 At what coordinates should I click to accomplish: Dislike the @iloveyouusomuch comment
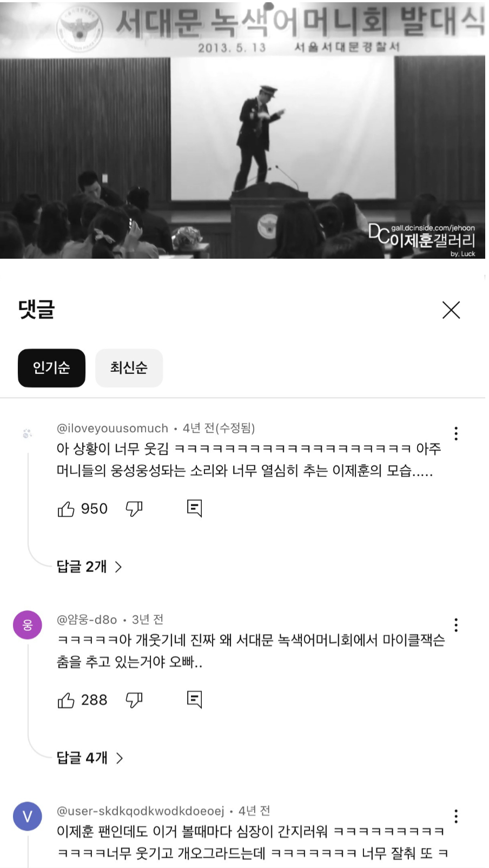[x=134, y=509]
